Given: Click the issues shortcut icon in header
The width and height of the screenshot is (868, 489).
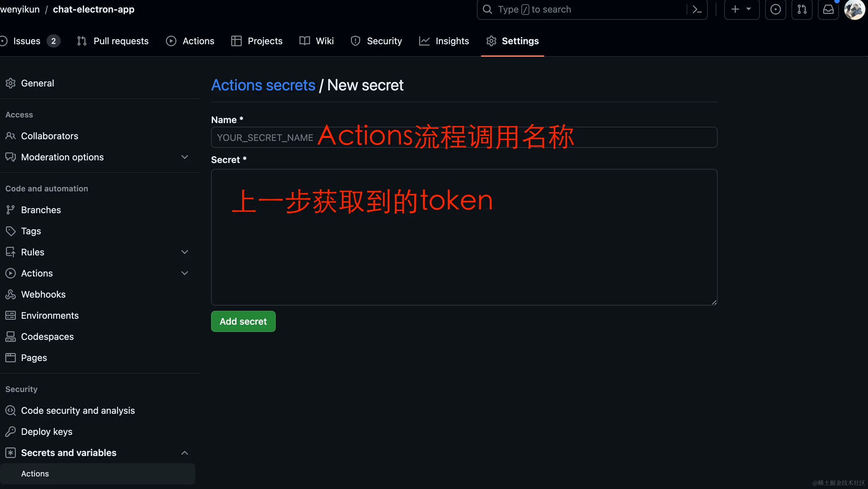Looking at the screenshot, I should 775,10.
